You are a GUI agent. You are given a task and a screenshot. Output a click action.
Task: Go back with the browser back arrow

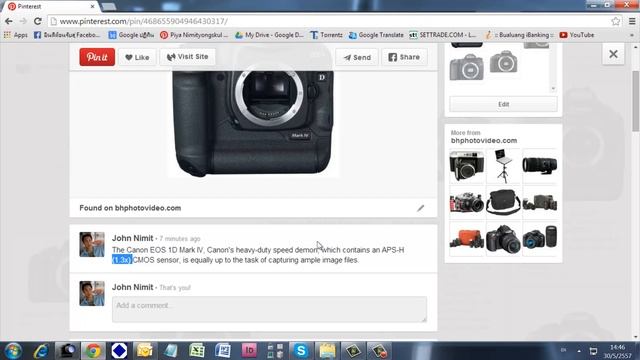9,21
